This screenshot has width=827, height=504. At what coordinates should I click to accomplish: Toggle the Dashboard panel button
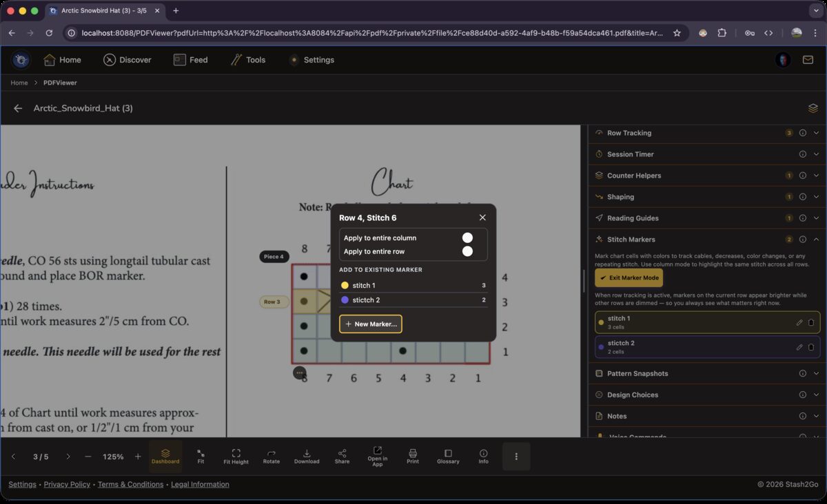coord(165,456)
